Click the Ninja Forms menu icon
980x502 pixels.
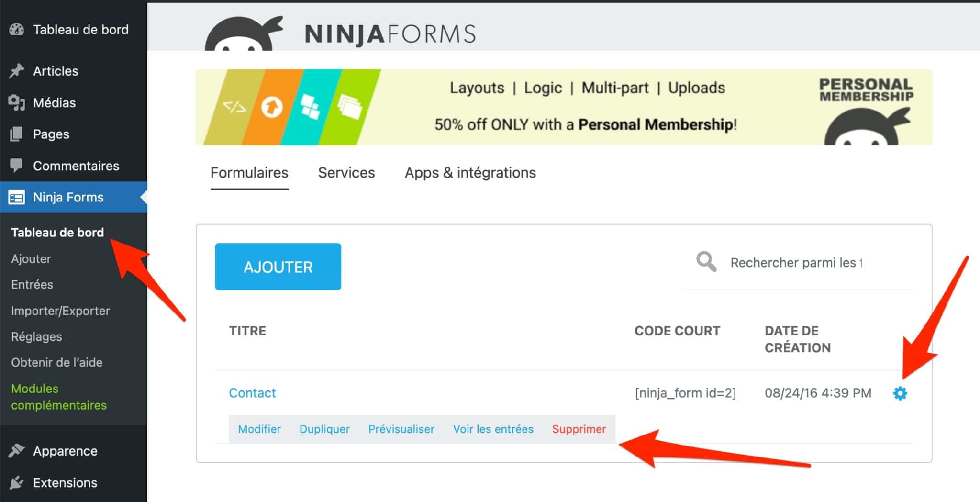16,197
